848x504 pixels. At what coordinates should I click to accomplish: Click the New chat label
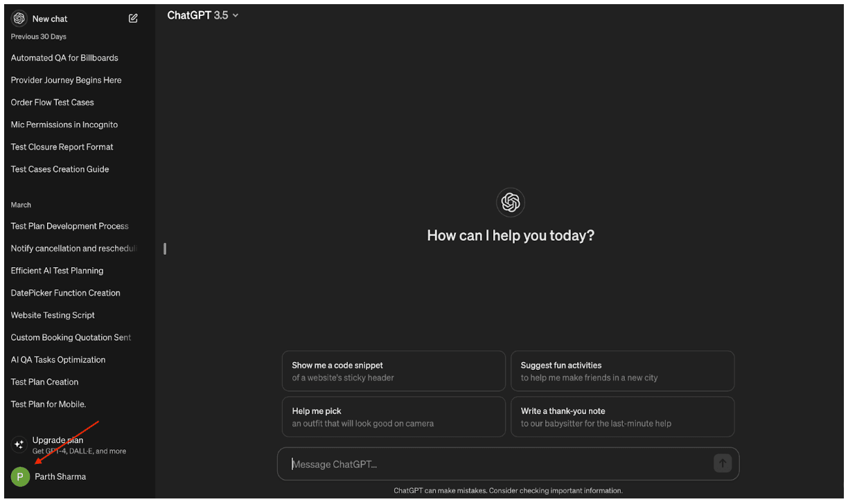pos(50,19)
